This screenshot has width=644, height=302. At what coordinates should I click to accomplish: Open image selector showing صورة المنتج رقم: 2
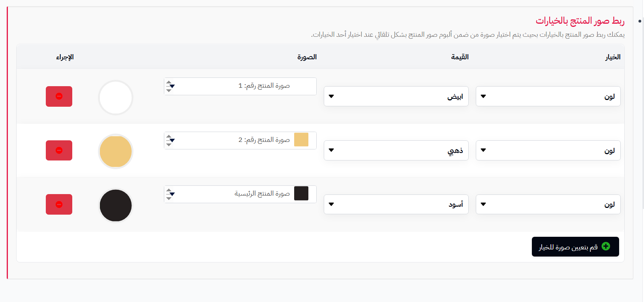pos(240,140)
